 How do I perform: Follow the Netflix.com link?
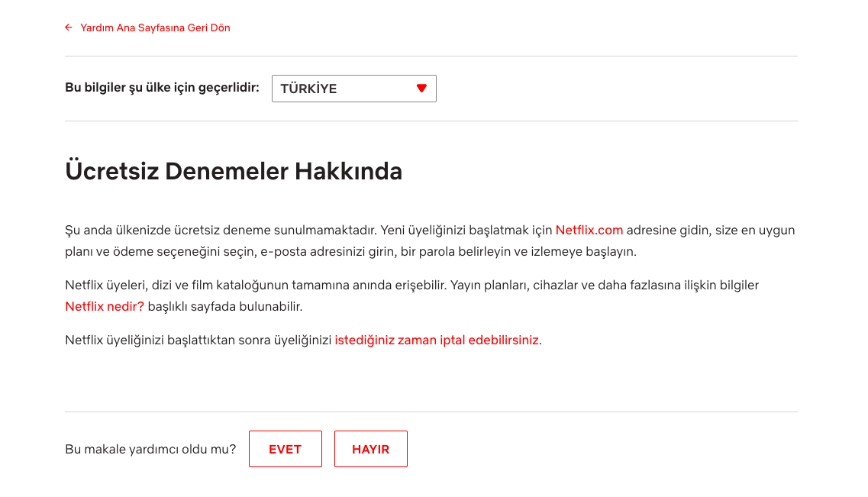click(589, 230)
